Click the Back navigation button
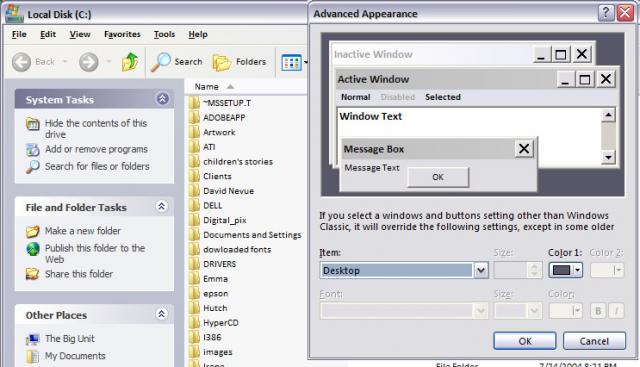Screen dimensions: 640x367 pos(33,62)
